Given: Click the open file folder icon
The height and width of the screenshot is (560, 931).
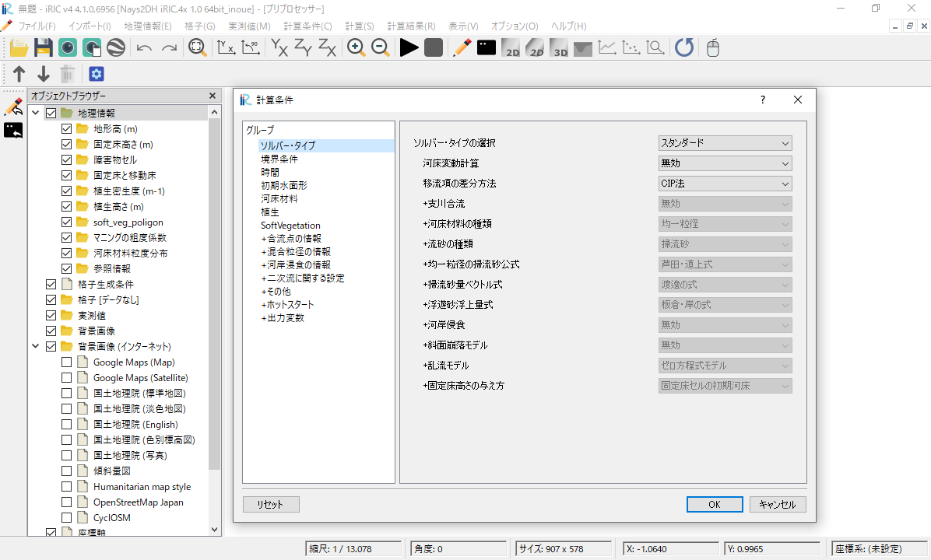Looking at the screenshot, I should tap(19, 47).
